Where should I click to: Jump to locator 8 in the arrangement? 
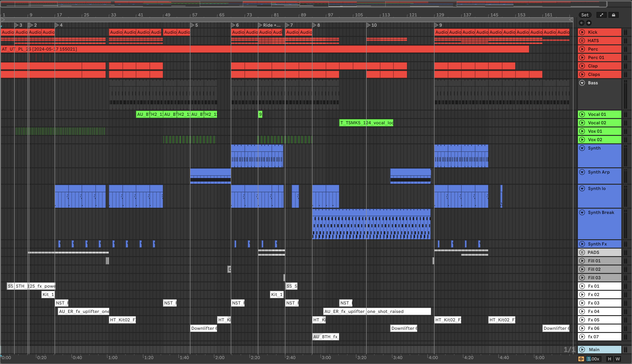316,25
